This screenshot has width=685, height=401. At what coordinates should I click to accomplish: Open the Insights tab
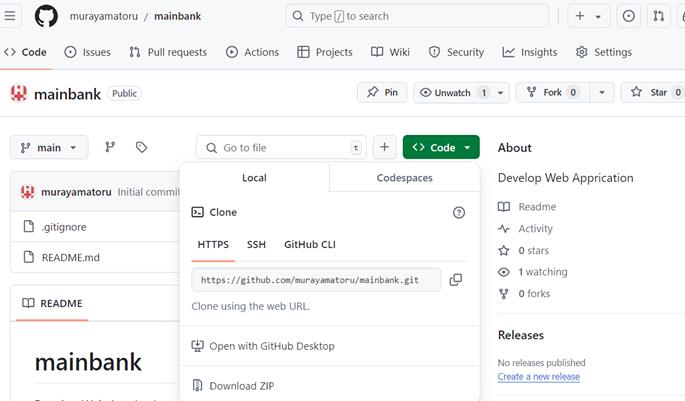(x=529, y=52)
